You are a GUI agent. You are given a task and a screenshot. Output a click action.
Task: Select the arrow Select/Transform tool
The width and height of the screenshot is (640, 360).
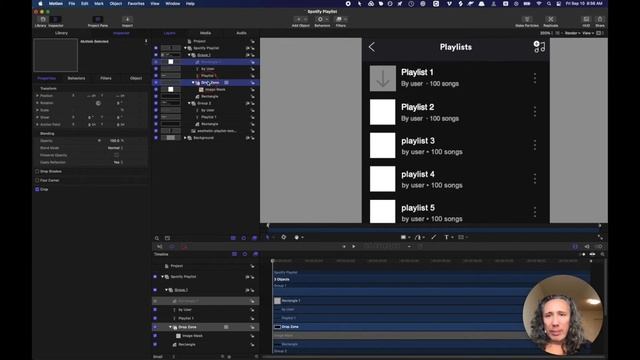268,237
